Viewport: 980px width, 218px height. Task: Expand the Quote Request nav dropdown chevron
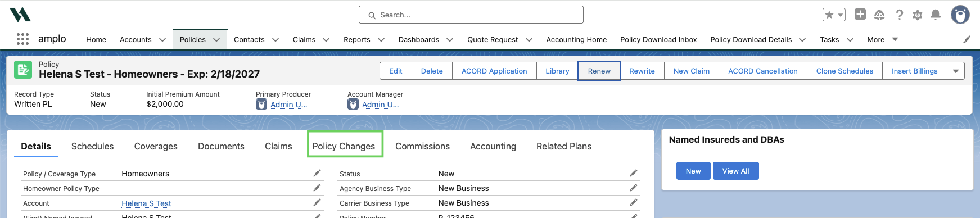pos(529,40)
